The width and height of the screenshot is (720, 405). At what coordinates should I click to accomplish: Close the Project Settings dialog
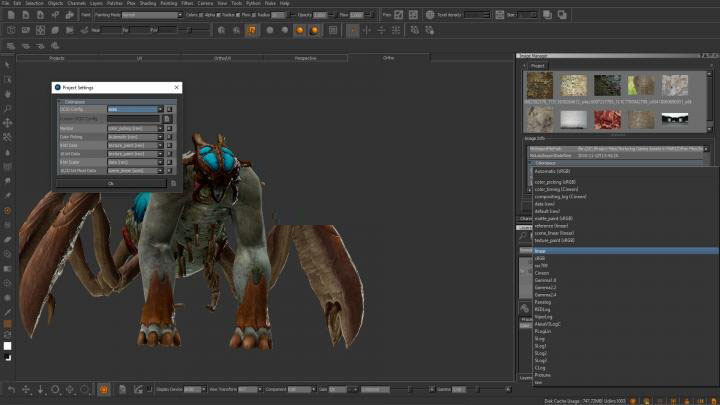177,88
